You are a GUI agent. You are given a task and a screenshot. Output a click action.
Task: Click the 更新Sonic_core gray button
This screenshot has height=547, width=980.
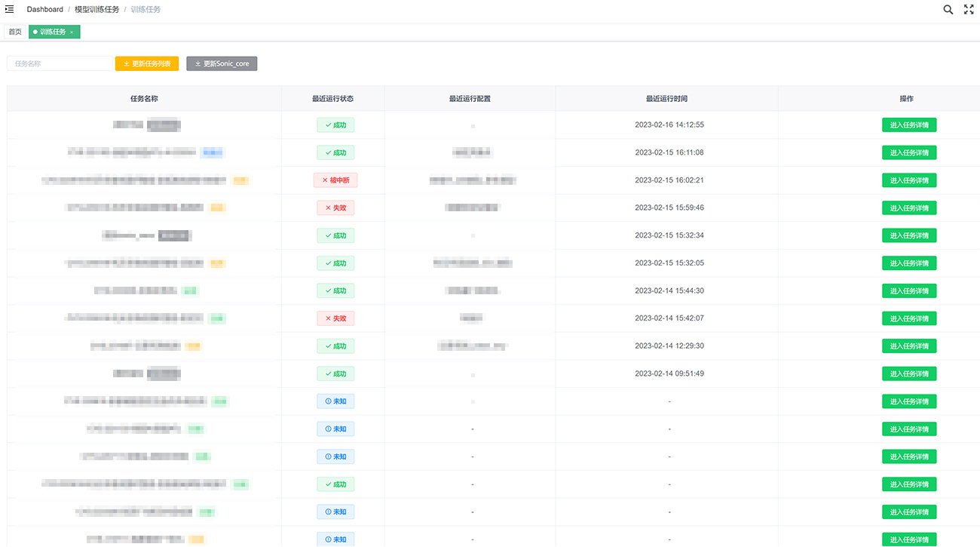(x=222, y=64)
